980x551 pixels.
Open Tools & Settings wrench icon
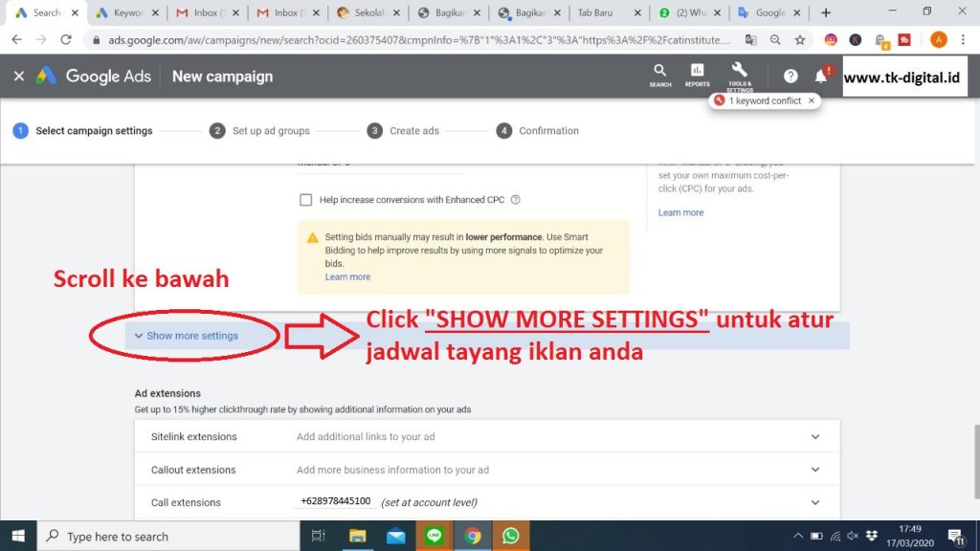(739, 75)
